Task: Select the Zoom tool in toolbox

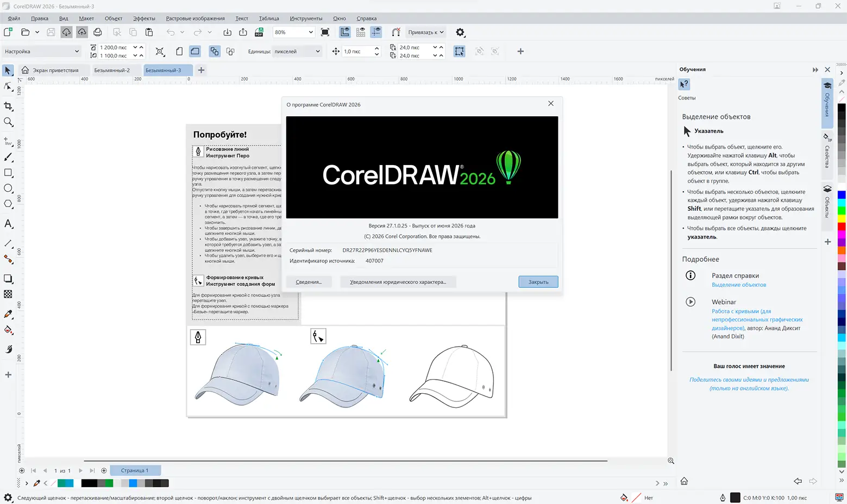Action: point(8,122)
